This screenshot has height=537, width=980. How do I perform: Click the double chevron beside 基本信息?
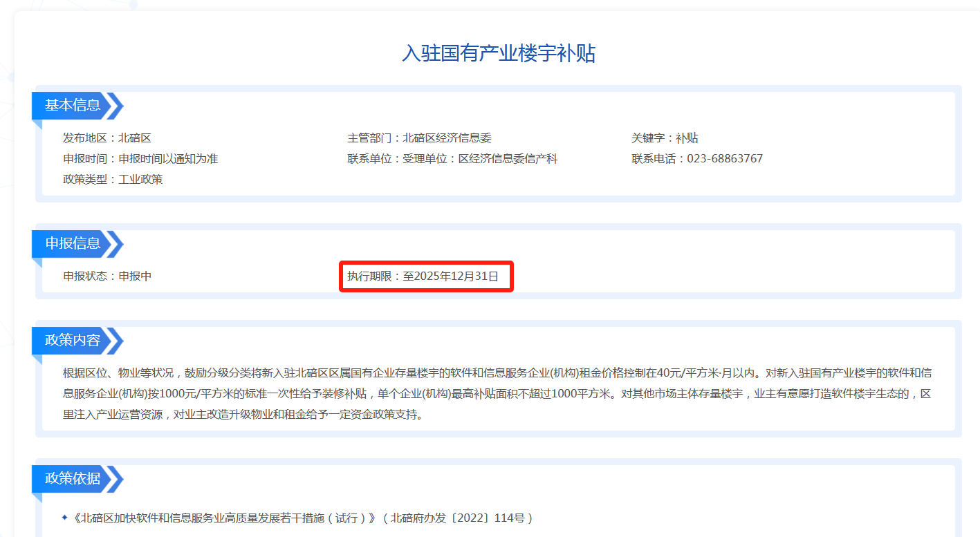(115, 106)
